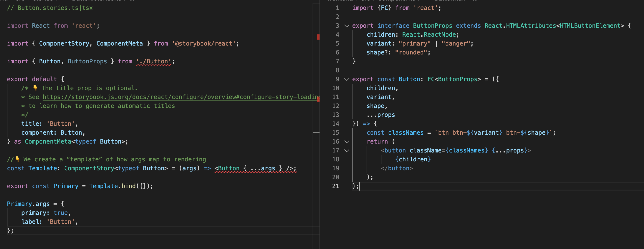Click 'ComponentMeta' in the 'as ComponentMeta<typeof Button>' line

48,142
